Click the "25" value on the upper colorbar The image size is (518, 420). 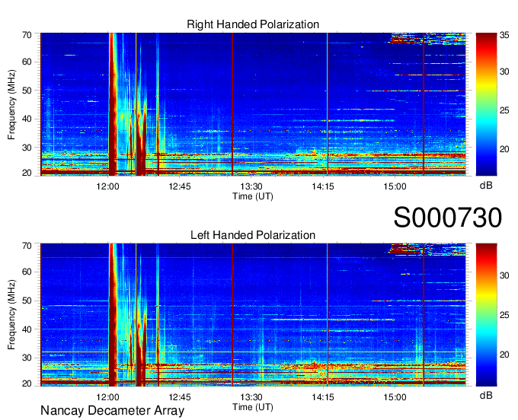[x=504, y=110]
